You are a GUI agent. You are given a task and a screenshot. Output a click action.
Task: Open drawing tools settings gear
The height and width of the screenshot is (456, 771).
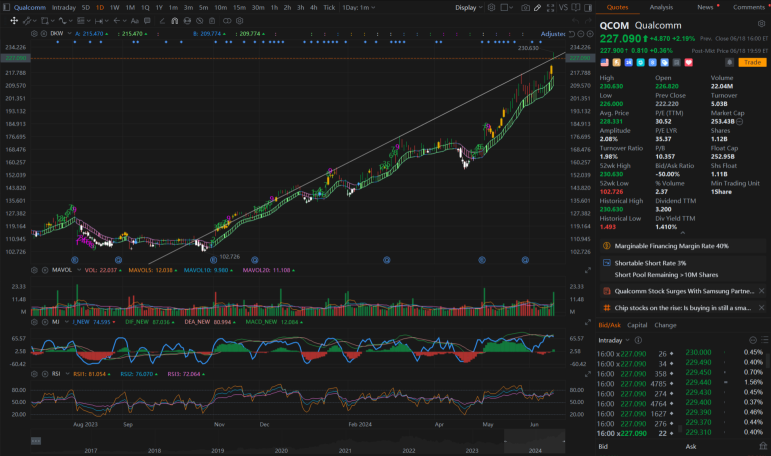[x=239, y=21]
